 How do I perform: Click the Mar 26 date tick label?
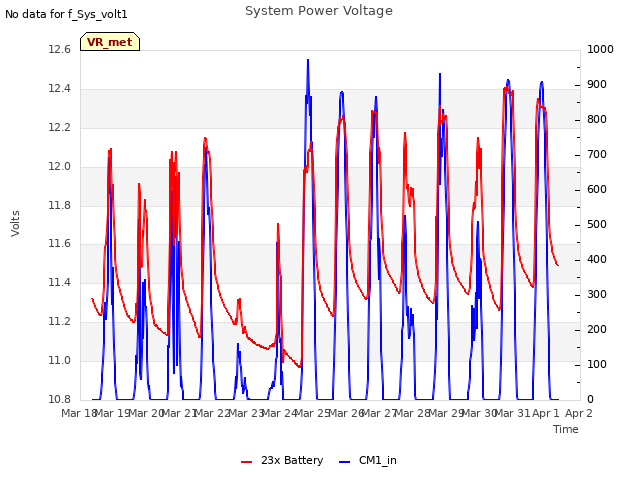point(347,413)
